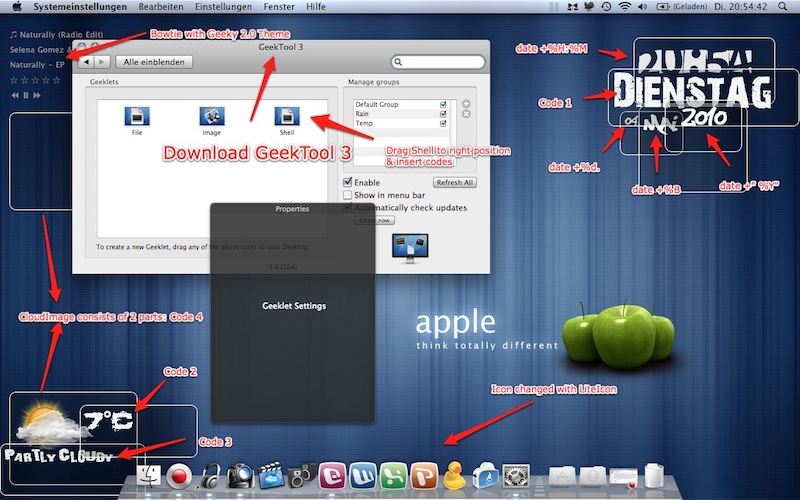
Task: Click the Check now button
Action: 374,220
